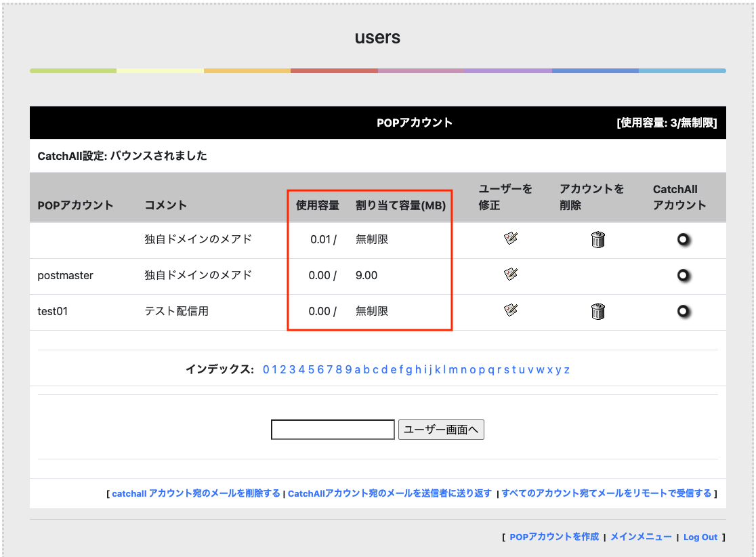Screen dimensions: 756x557
Task: Select index letter p
Action: coord(482,370)
